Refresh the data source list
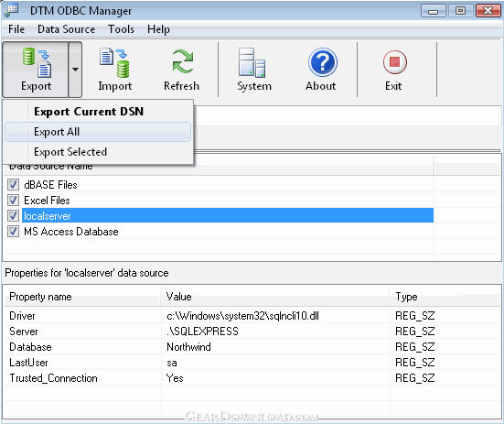 pyautogui.click(x=182, y=61)
